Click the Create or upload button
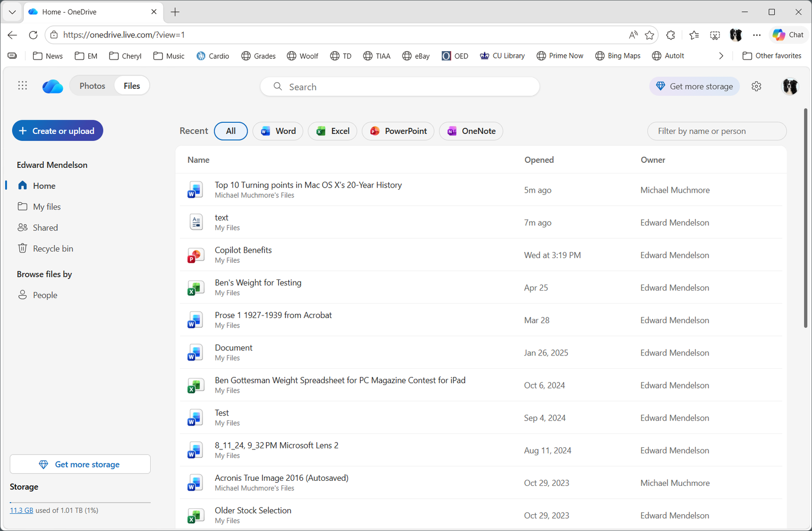This screenshot has width=812, height=531. pyautogui.click(x=57, y=131)
